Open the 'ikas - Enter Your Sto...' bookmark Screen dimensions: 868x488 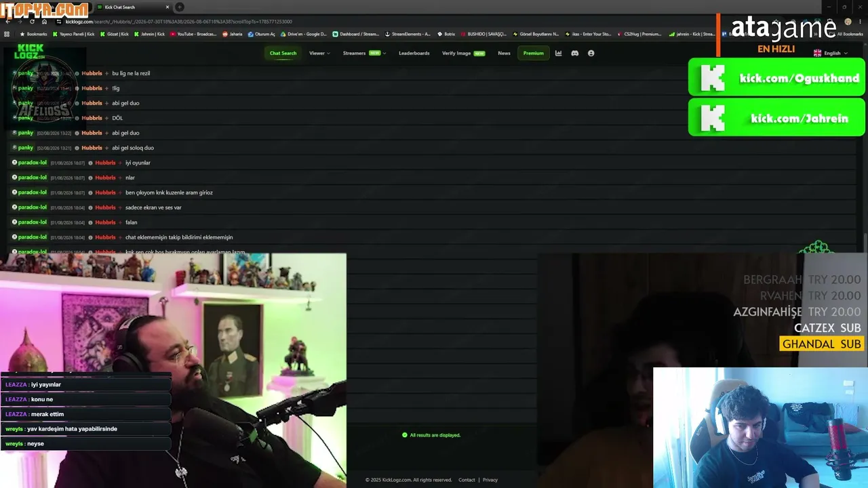(588, 34)
